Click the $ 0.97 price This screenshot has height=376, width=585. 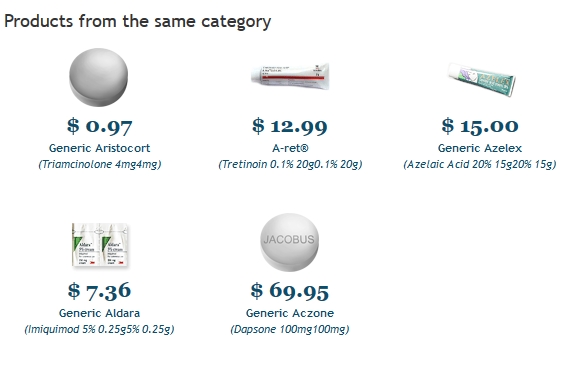[100, 126]
